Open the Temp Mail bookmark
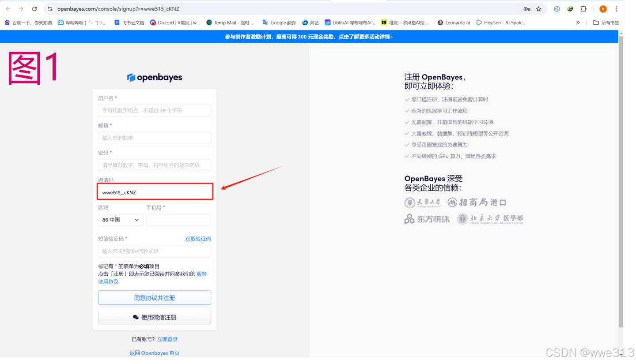Image resolution: width=636 pixels, height=364 pixels. pyautogui.click(x=231, y=23)
